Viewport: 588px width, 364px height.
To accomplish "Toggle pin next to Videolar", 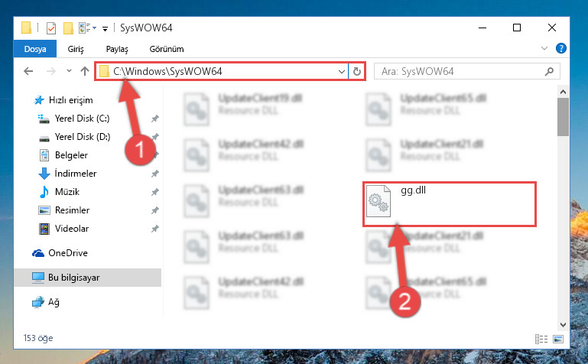I will [155, 229].
